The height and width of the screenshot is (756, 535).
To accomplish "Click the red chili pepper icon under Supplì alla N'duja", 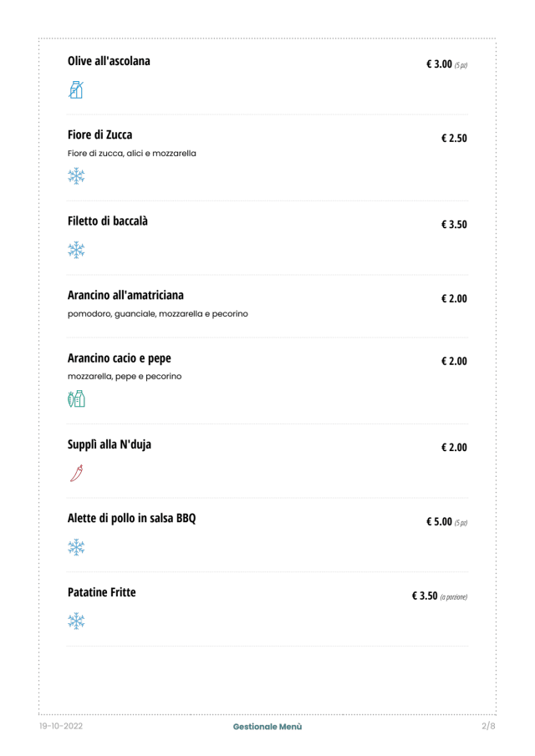I will point(76,473).
